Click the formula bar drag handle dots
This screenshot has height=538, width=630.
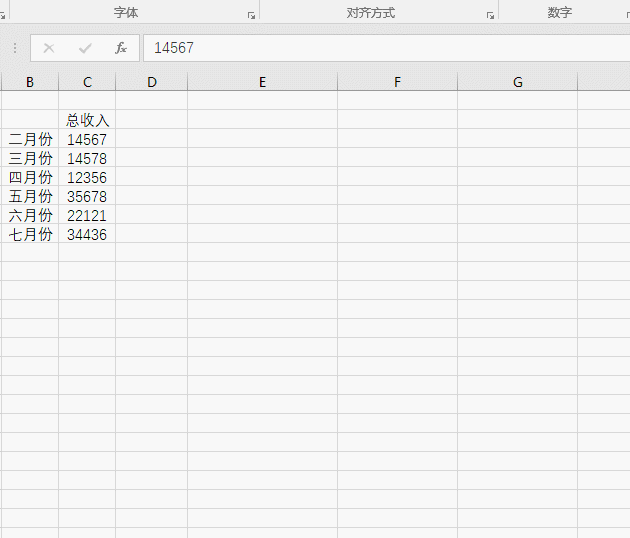15,48
